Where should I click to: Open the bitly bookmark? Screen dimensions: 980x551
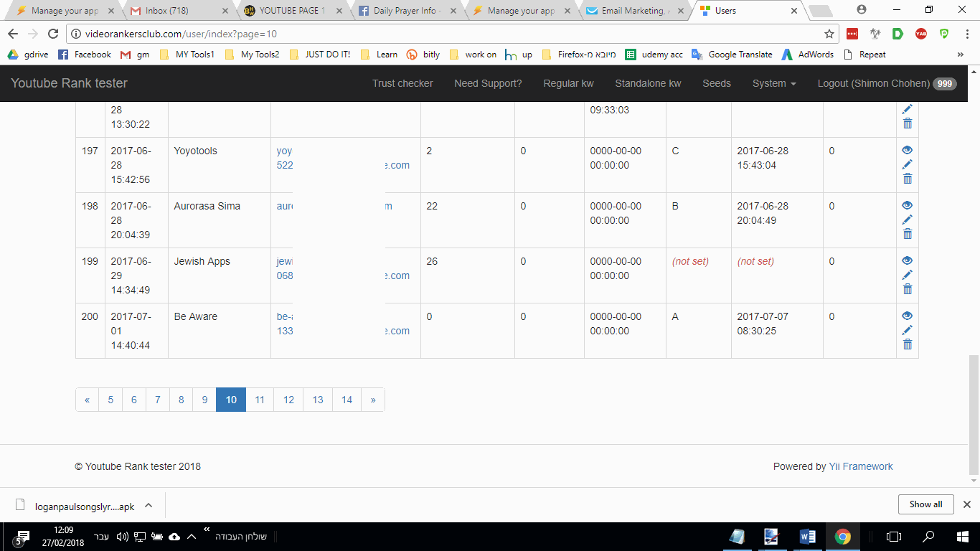[423, 55]
